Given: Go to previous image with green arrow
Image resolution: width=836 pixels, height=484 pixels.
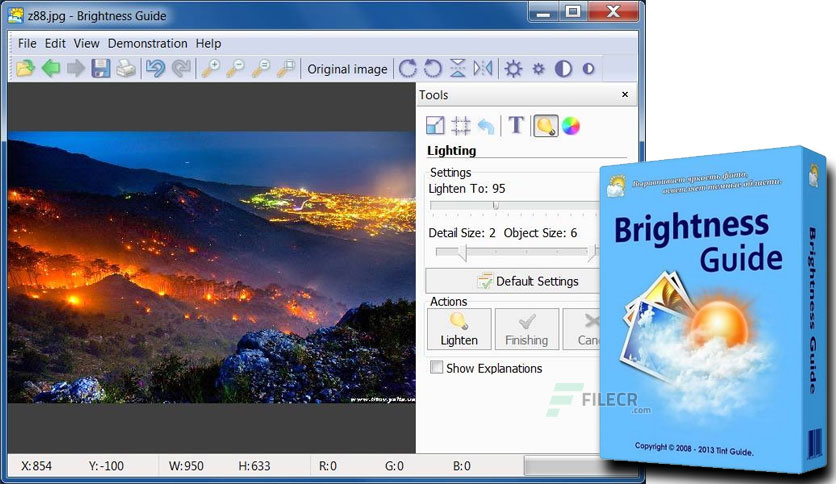Looking at the screenshot, I should pos(51,68).
